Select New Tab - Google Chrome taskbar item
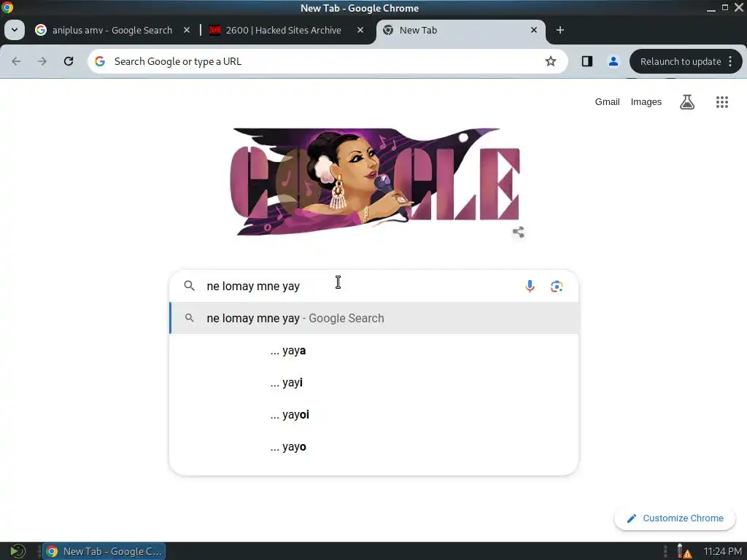This screenshot has width=747, height=560. click(x=104, y=551)
